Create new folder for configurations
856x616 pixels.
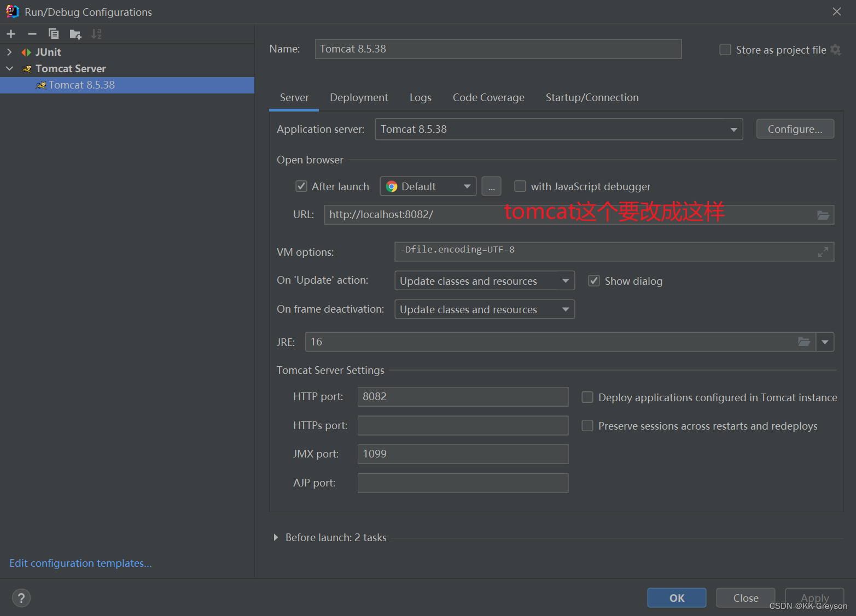point(75,34)
